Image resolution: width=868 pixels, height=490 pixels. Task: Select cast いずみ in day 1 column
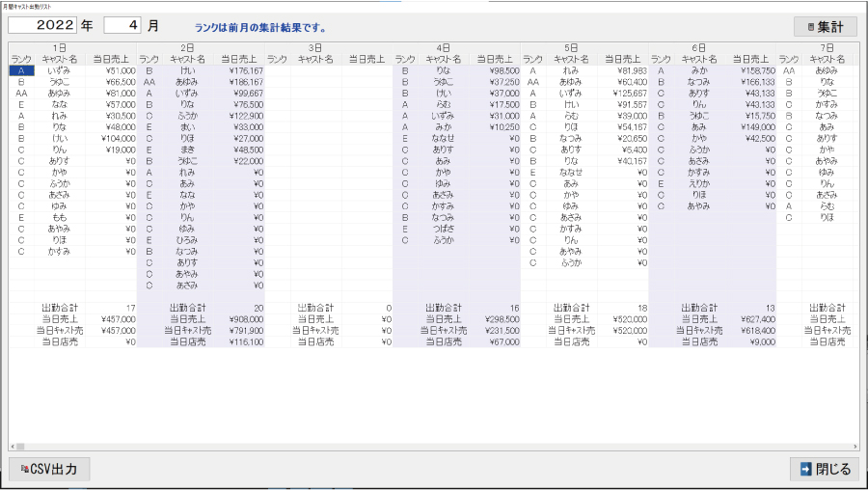(x=60, y=70)
